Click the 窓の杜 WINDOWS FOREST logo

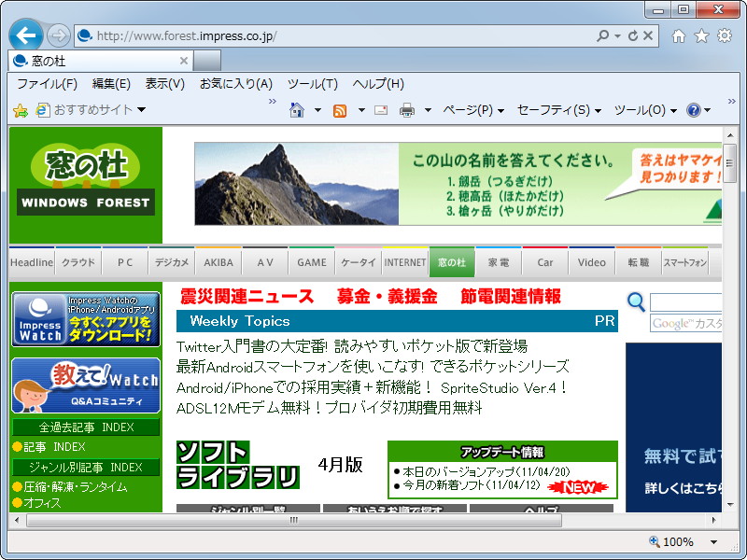86,185
